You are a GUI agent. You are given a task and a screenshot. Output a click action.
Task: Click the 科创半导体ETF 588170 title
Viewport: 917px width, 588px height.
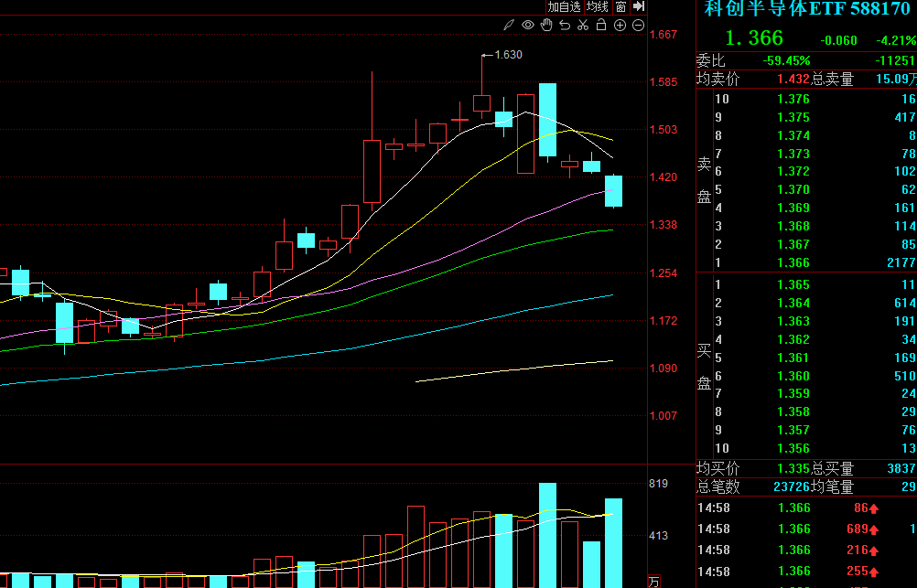click(x=806, y=8)
